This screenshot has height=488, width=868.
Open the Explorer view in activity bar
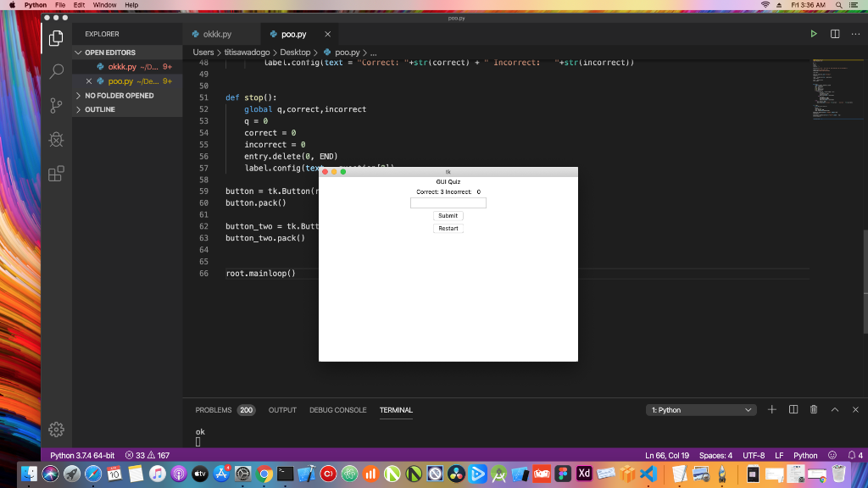[x=56, y=38]
